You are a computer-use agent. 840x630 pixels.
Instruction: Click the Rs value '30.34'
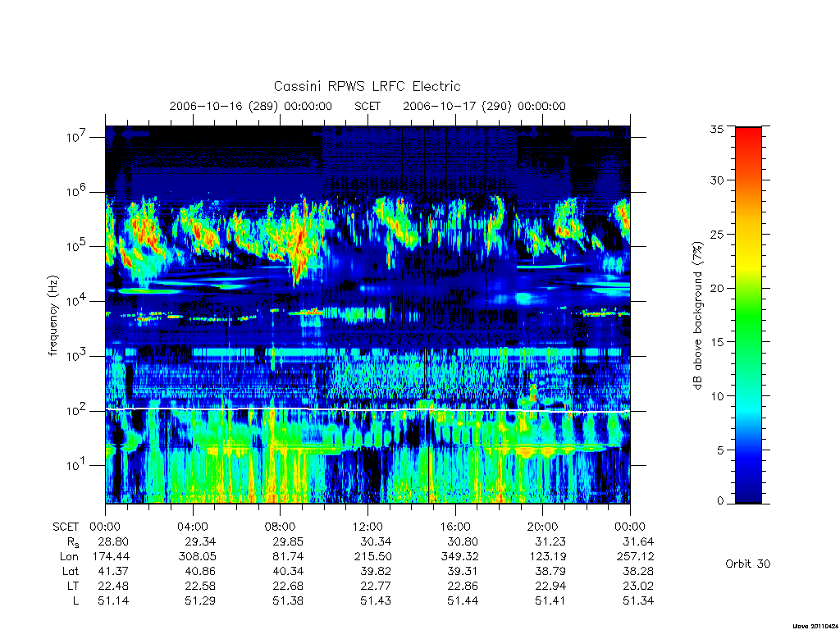point(376,541)
